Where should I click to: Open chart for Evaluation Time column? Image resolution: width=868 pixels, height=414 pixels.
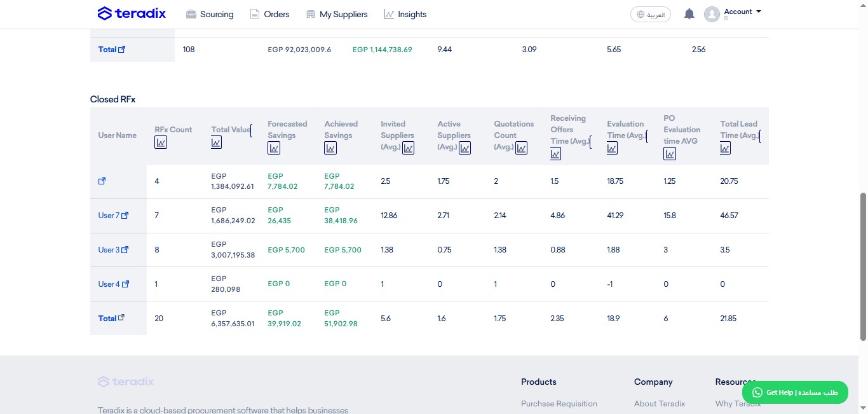612,148
